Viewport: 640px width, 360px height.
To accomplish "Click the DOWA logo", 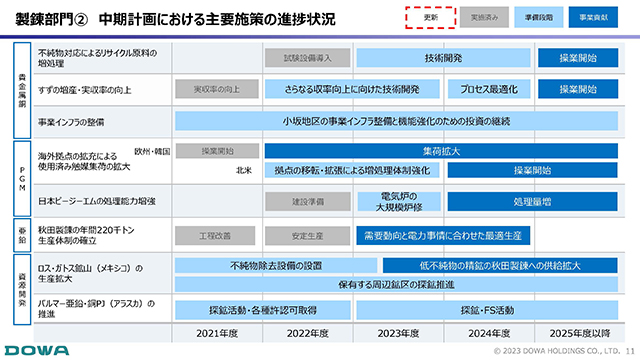I will click(x=37, y=351).
